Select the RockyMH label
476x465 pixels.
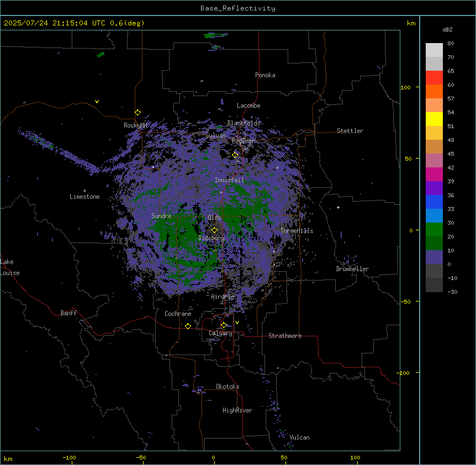135,125
